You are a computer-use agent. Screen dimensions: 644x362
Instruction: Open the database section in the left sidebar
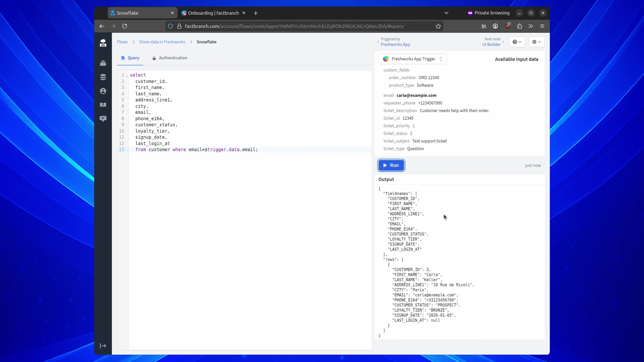point(103,77)
